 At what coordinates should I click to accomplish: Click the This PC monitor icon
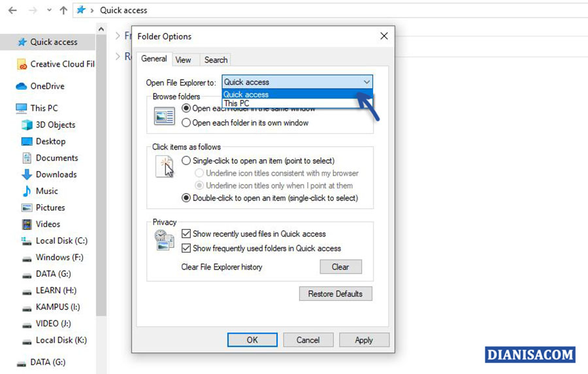22,108
